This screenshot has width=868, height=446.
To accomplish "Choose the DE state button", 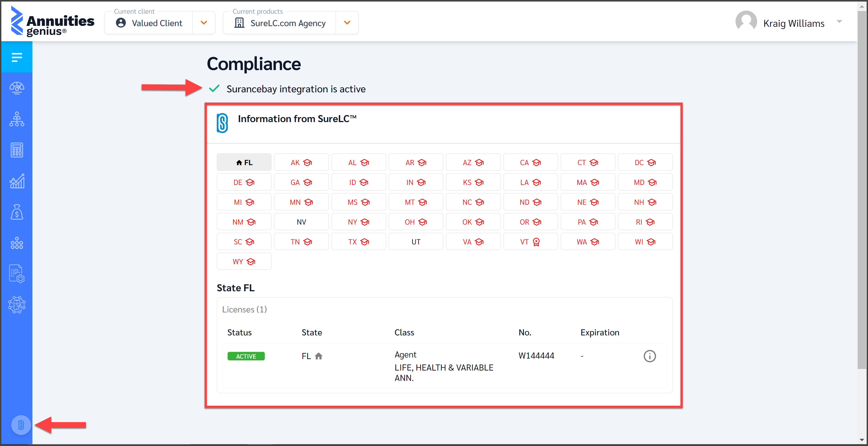I will (x=244, y=182).
